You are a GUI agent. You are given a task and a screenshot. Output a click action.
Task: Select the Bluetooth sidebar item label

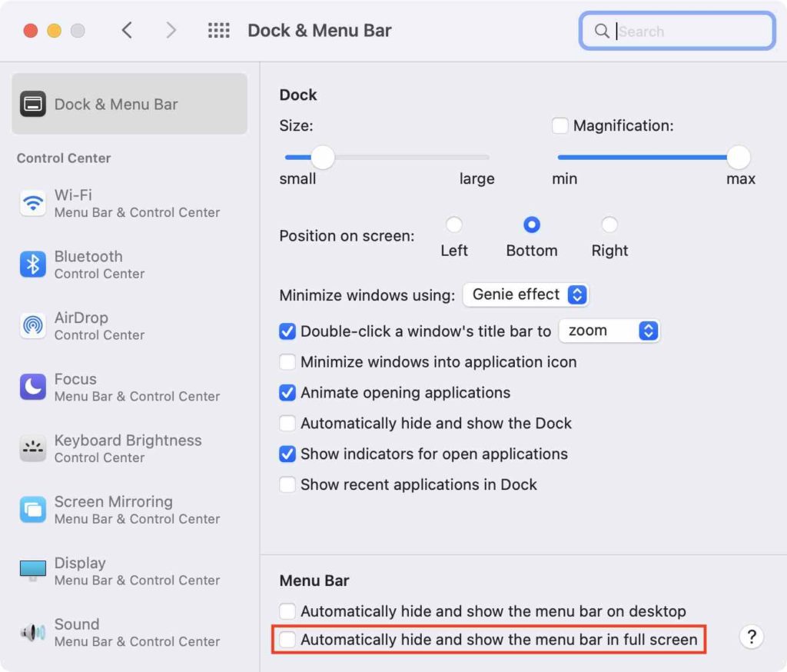point(88,256)
